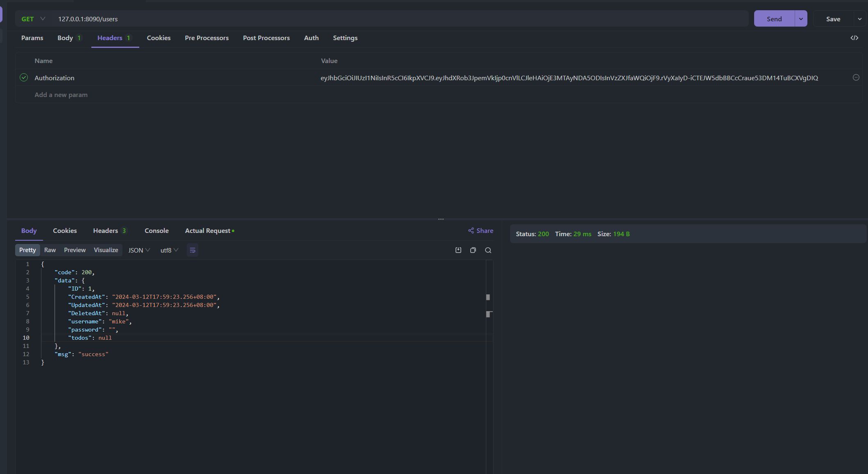Click the request URL input field

[369, 19]
